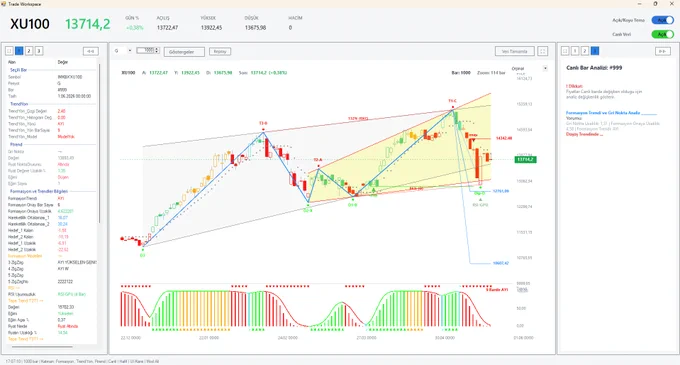This screenshot has height=365, width=680.
Task: Open the Orjinal scale dropdown arrow
Action: click(545, 68)
